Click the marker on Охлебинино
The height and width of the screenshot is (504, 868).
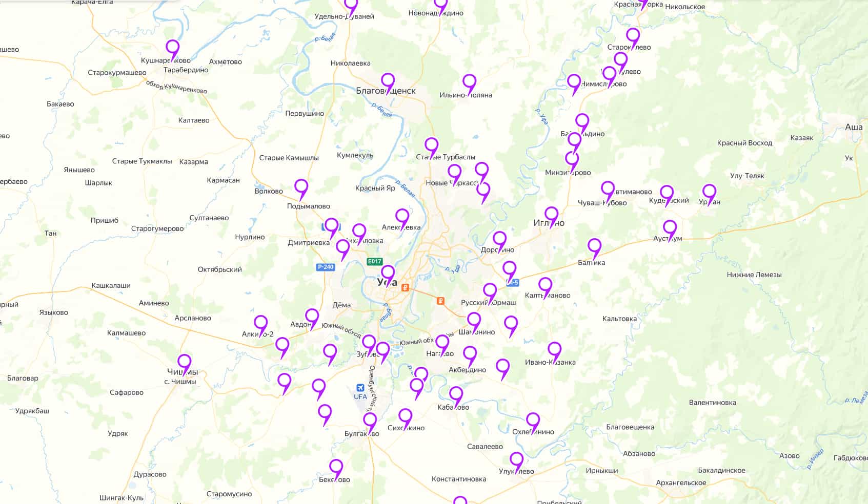[x=533, y=423]
